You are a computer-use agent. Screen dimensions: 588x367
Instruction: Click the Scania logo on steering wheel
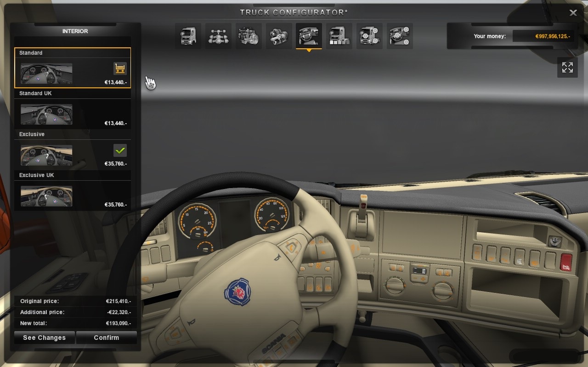tap(237, 292)
